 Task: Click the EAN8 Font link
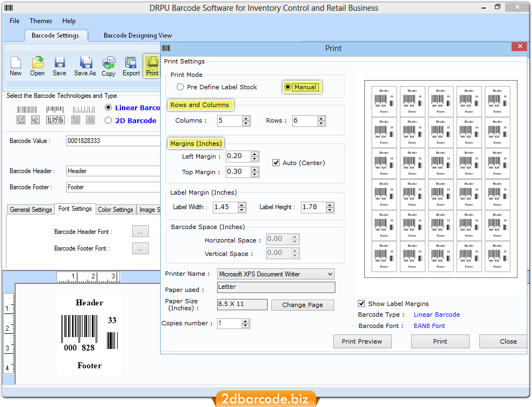(429, 326)
